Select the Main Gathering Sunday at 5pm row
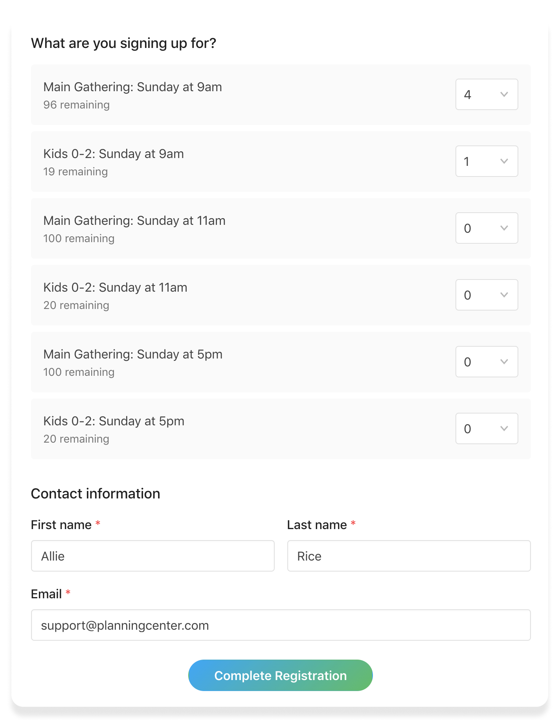Image resolution: width=560 pixels, height=728 pixels. (x=133, y=354)
